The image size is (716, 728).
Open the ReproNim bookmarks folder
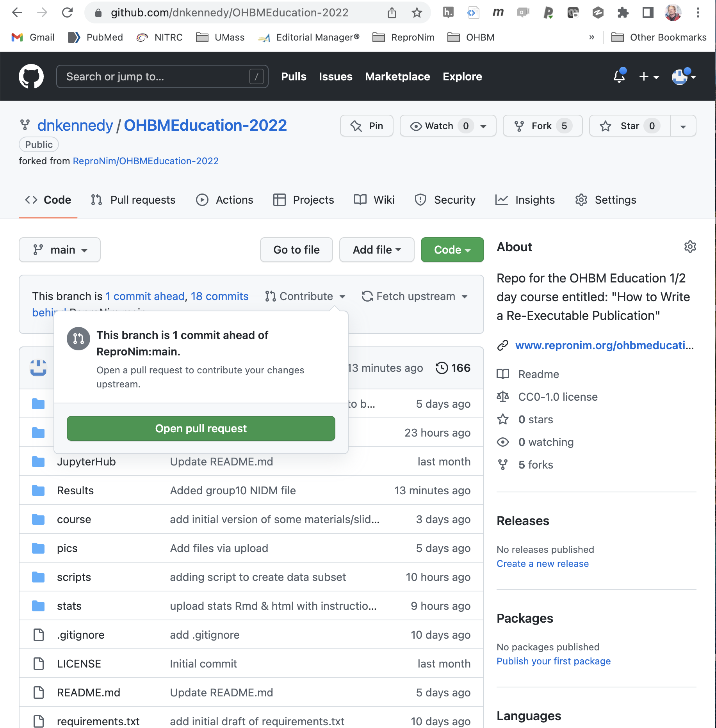403,37
